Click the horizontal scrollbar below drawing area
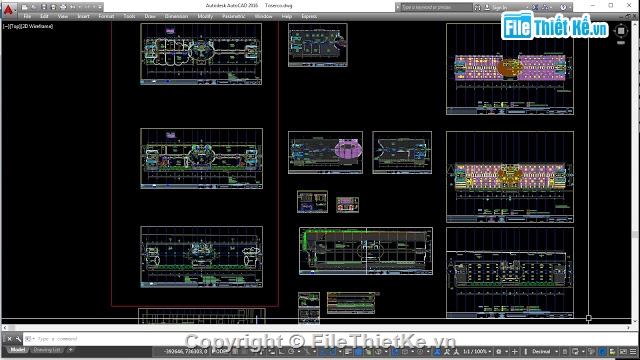The width and height of the screenshot is (640, 360). (317, 327)
